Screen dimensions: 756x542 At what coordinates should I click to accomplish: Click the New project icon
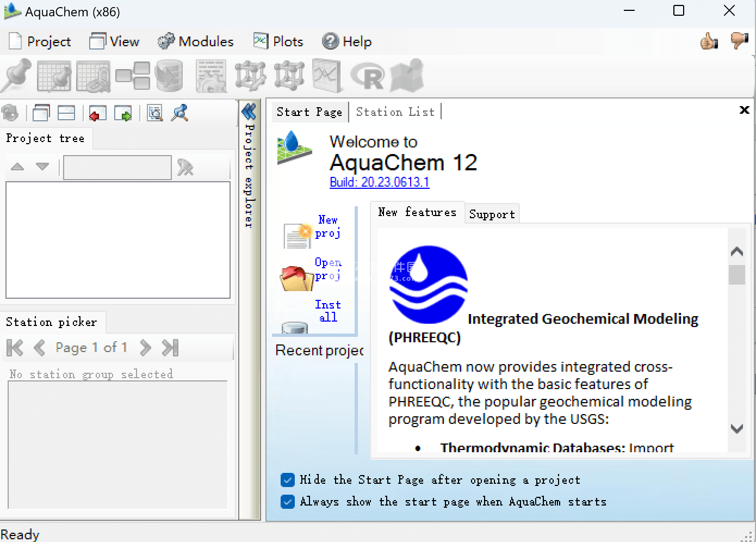(x=297, y=235)
